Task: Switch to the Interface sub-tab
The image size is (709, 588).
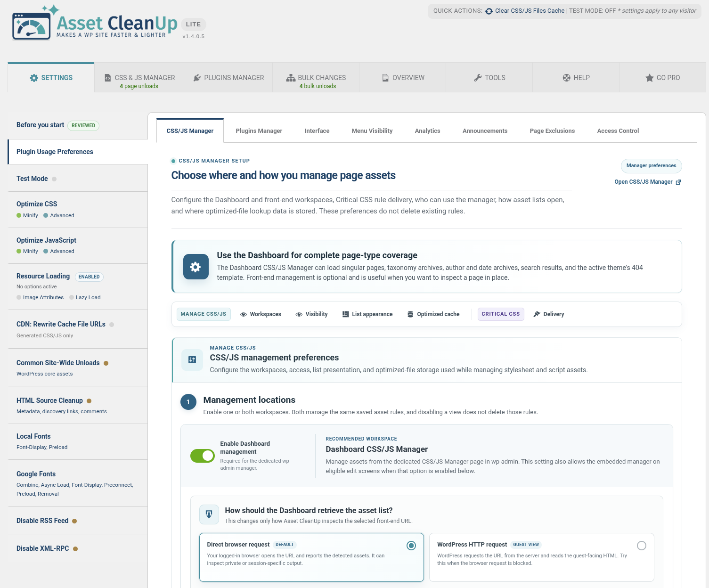Action: tap(317, 131)
